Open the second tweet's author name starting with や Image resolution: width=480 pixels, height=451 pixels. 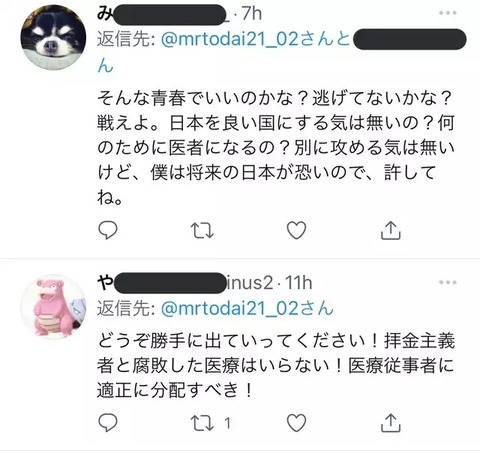185,283
